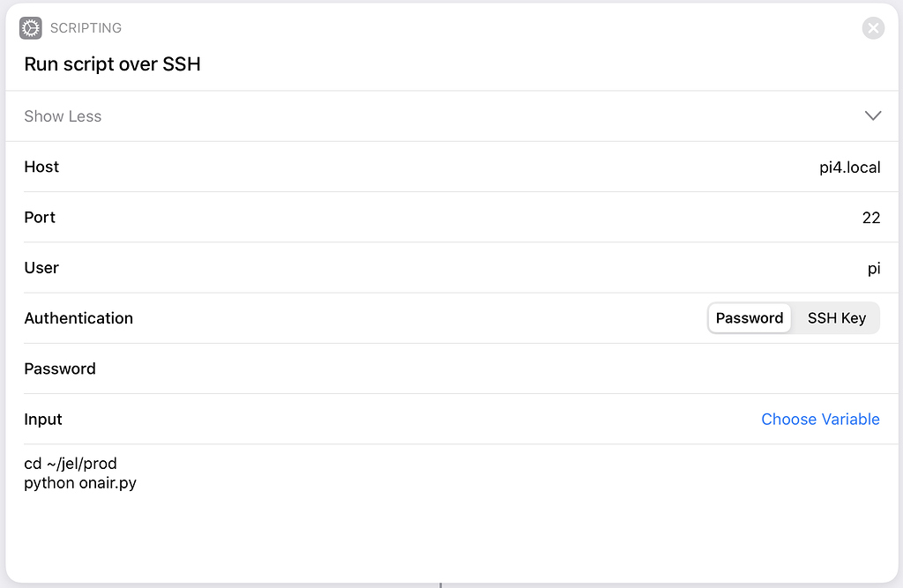903x588 pixels.
Task: Edit the pi4.local host value
Action: 849,167
